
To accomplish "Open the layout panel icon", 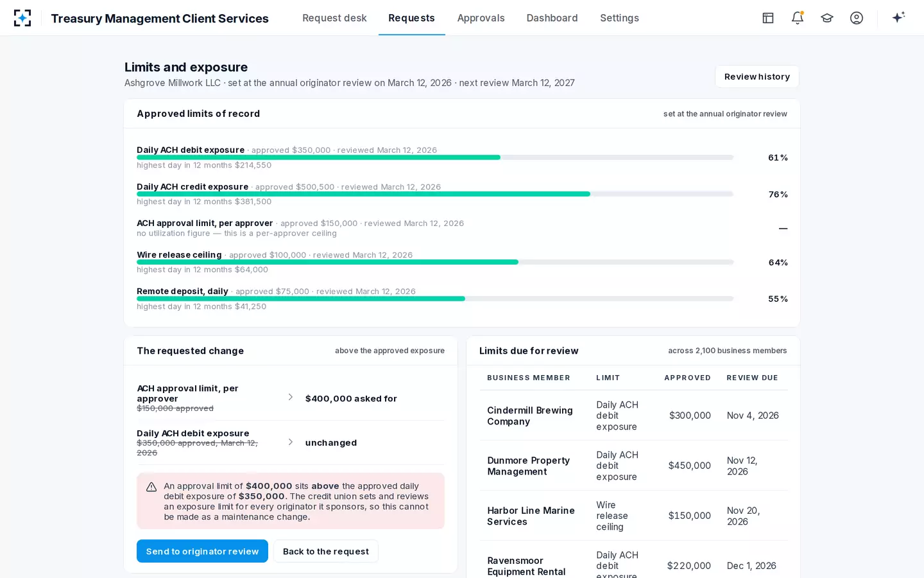I will click(768, 18).
